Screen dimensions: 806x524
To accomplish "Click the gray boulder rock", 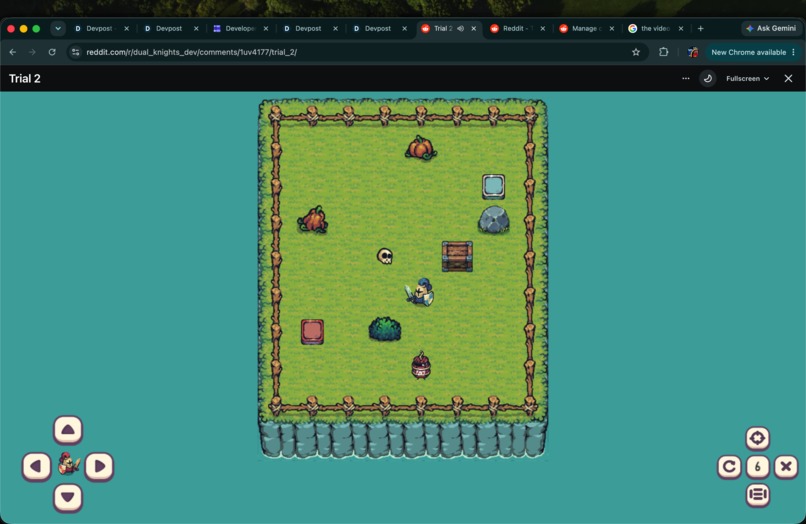I will (493, 220).
